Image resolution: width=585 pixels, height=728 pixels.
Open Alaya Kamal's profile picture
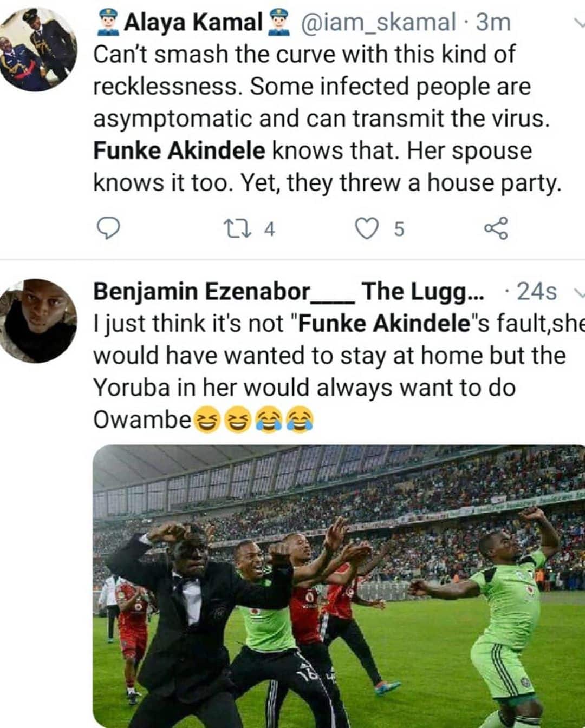38,49
